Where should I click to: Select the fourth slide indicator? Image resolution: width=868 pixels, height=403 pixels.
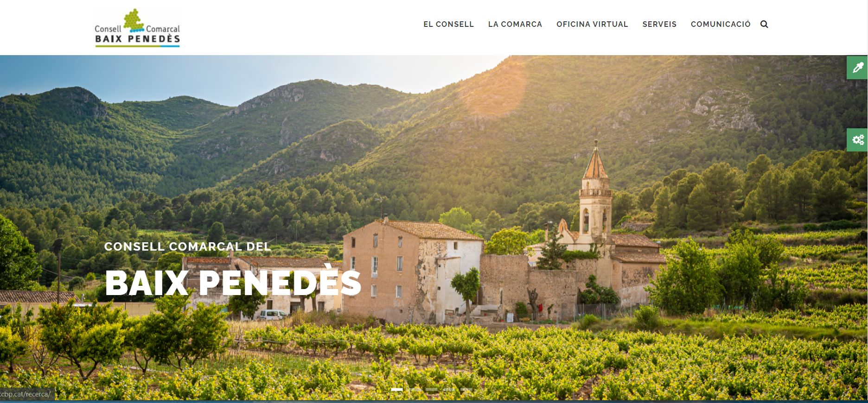pyautogui.click(x=449, y=390)
